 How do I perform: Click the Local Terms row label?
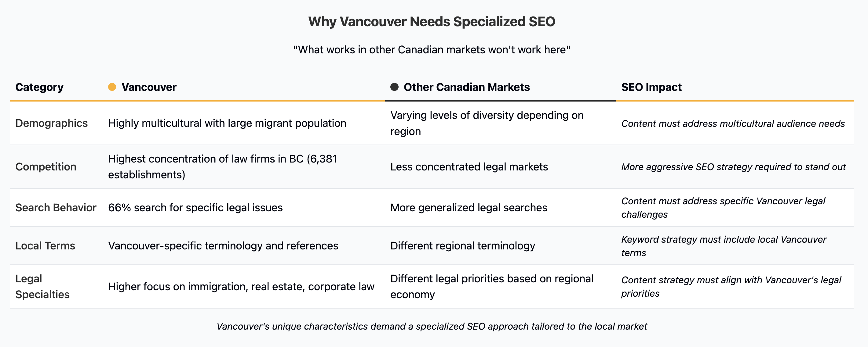coord(45,246)
